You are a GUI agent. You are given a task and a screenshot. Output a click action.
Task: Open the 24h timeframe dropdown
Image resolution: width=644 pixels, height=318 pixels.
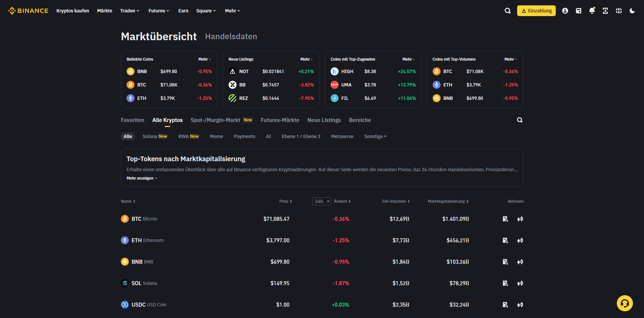321,201
